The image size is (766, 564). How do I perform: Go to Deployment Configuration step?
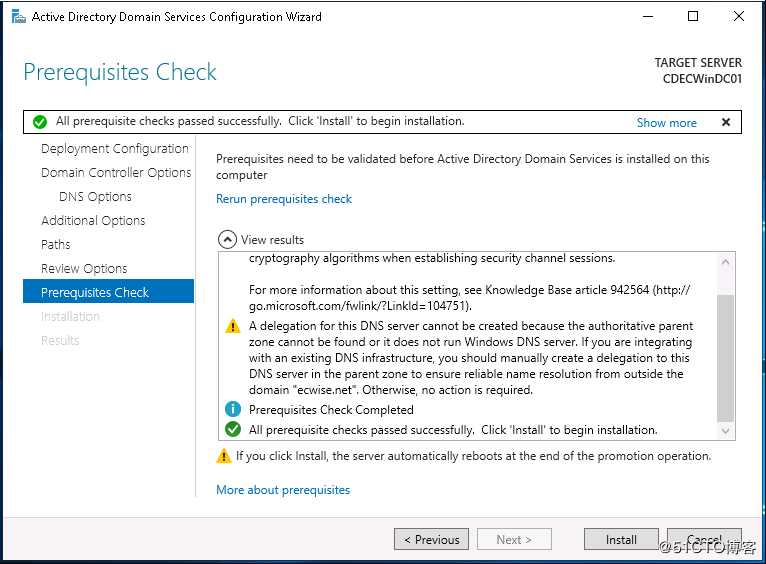click(x=115, y=148)
